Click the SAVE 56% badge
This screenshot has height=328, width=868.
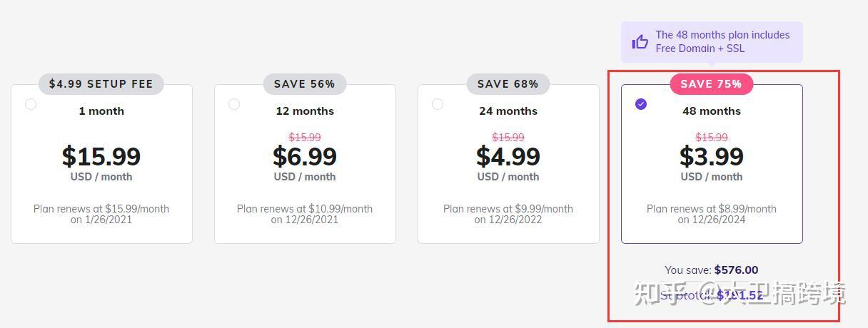(305, 83)
